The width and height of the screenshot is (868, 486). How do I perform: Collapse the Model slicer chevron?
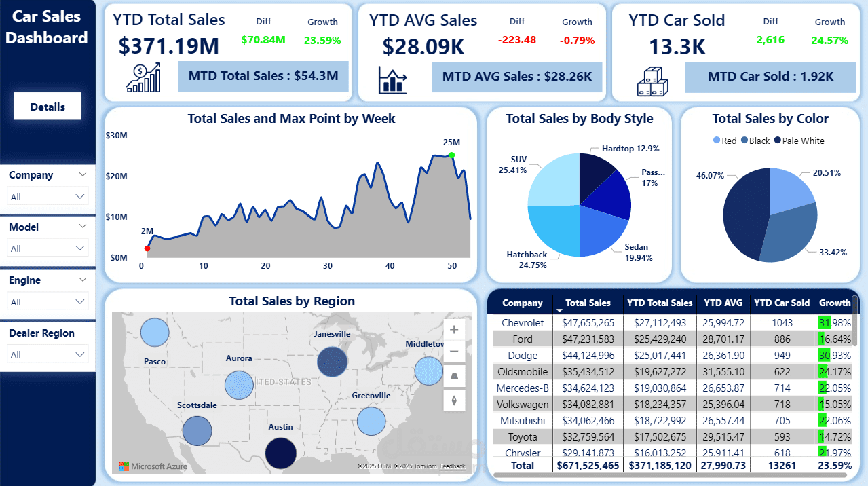pos(83,227)
